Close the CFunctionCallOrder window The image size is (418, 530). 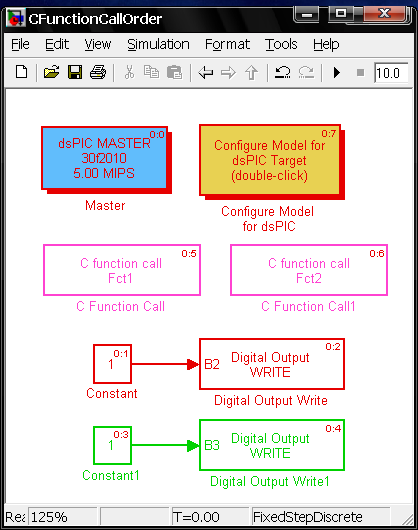(385, 15)
